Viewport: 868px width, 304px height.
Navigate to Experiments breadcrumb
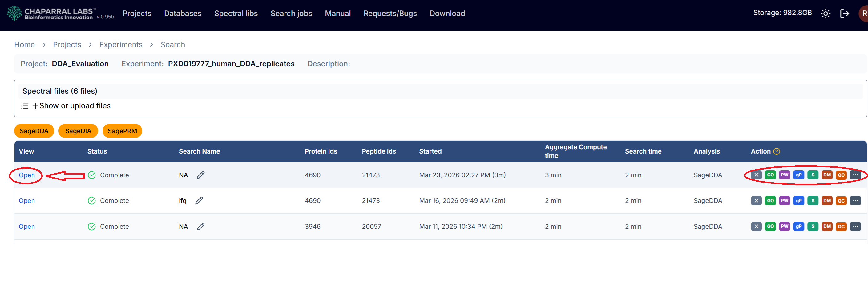point(121,44)
